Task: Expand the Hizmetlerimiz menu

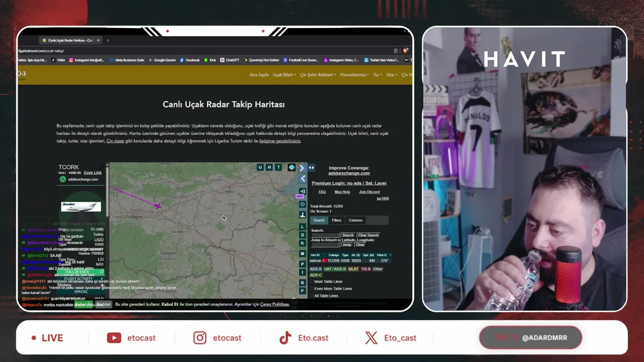Action: pyautogui.click(x=355, y=75)
